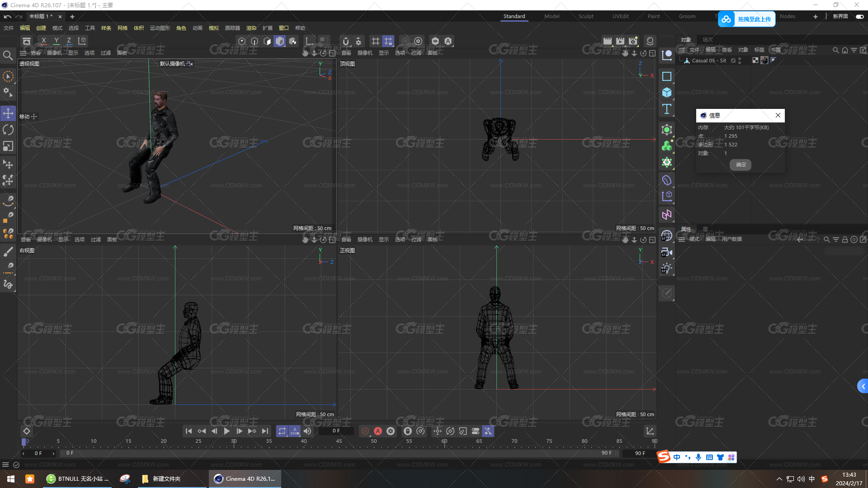Click the Deformer icon in right palette

click(667, 180)
